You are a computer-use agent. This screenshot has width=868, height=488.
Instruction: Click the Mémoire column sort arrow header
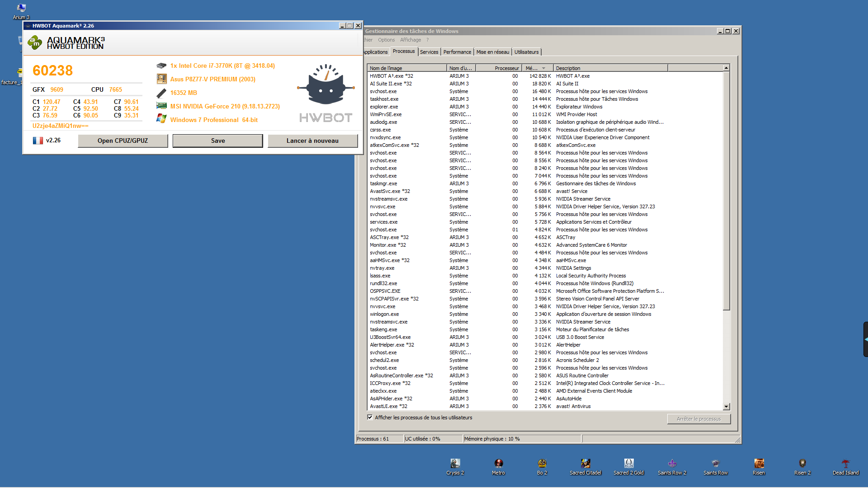coord(537,68)
